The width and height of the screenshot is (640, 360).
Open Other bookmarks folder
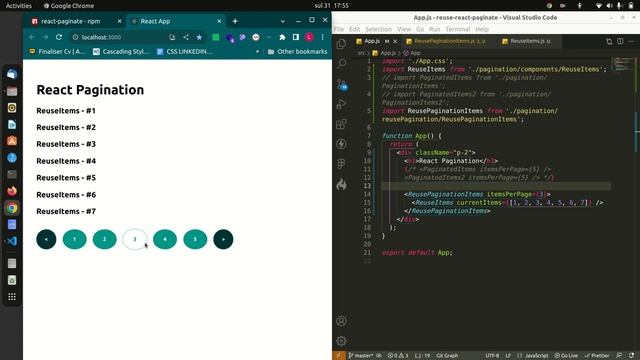(x=298, y=51)
